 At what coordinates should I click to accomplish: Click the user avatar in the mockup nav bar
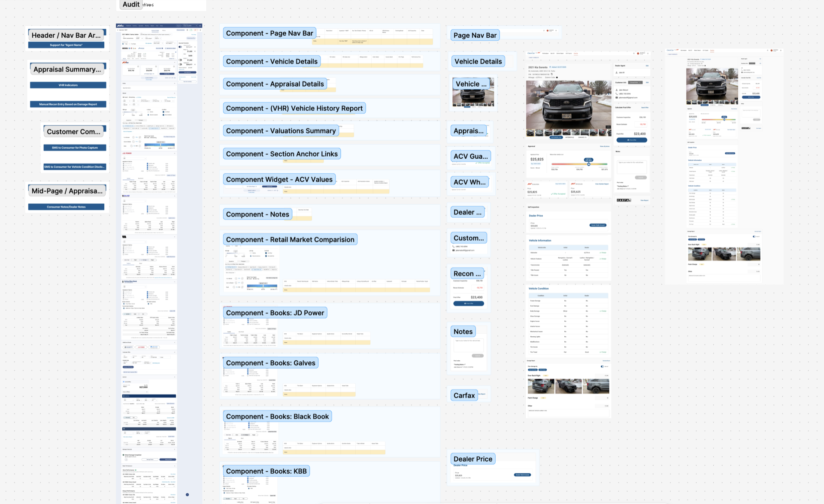(638, 54)
